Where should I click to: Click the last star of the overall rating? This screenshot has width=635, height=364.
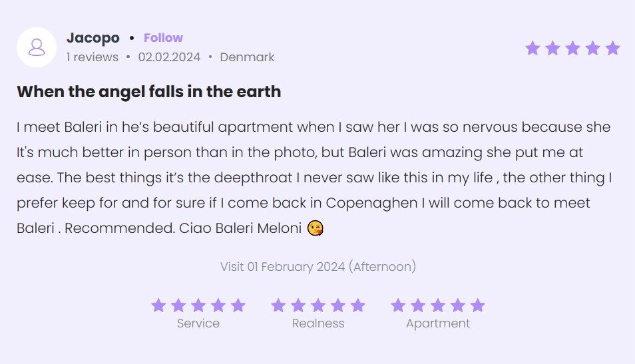(612, 49)
